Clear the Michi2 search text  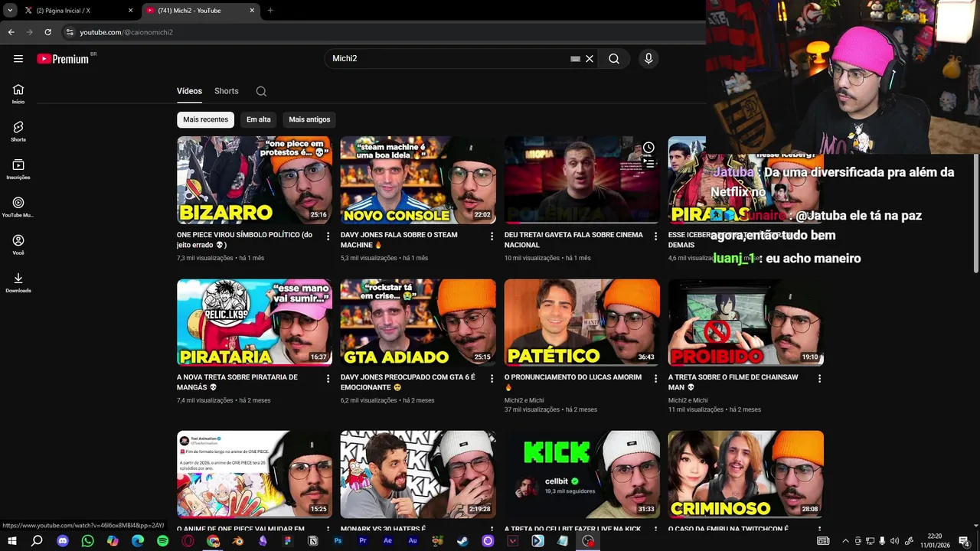point(590,59)
